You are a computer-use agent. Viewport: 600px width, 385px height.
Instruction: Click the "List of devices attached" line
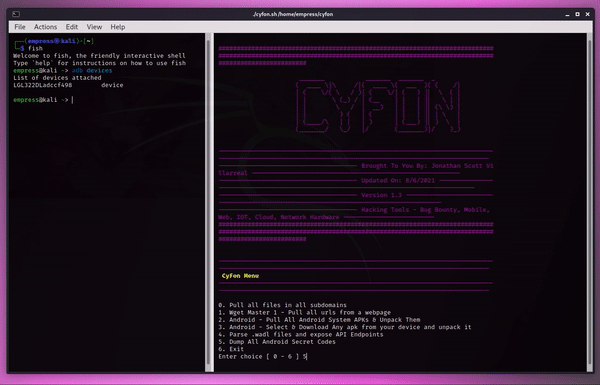pos(57,78)
